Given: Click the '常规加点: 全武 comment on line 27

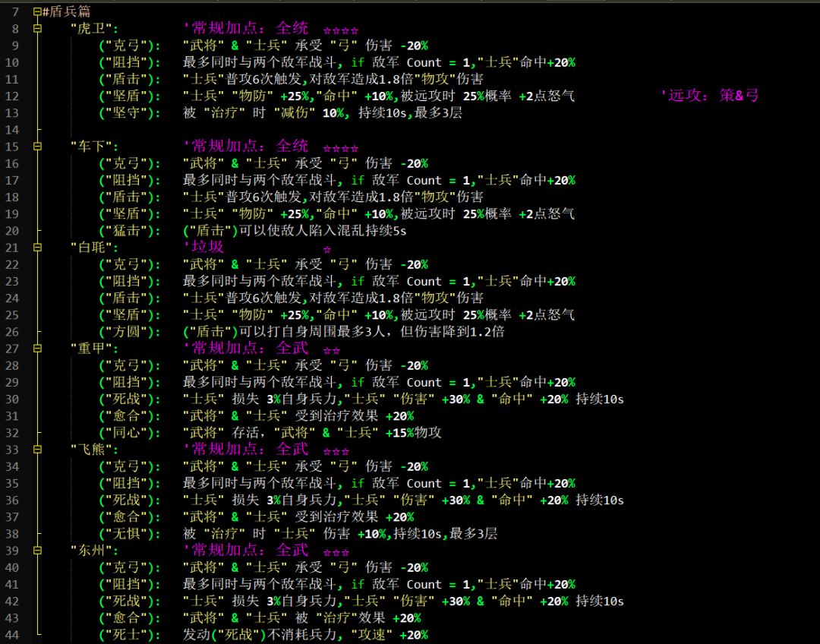Looking at the screenshot, I should 245,348.
